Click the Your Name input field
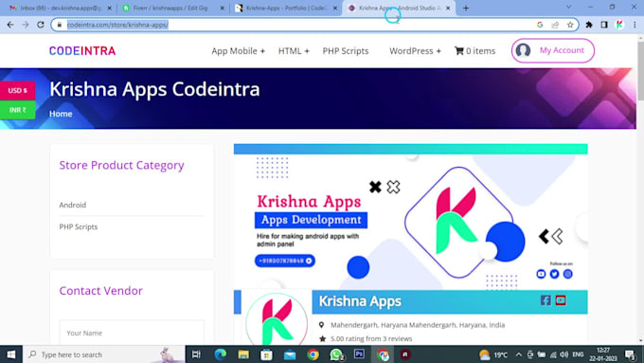This screenshot has height=363, width=644. (132, 333)
